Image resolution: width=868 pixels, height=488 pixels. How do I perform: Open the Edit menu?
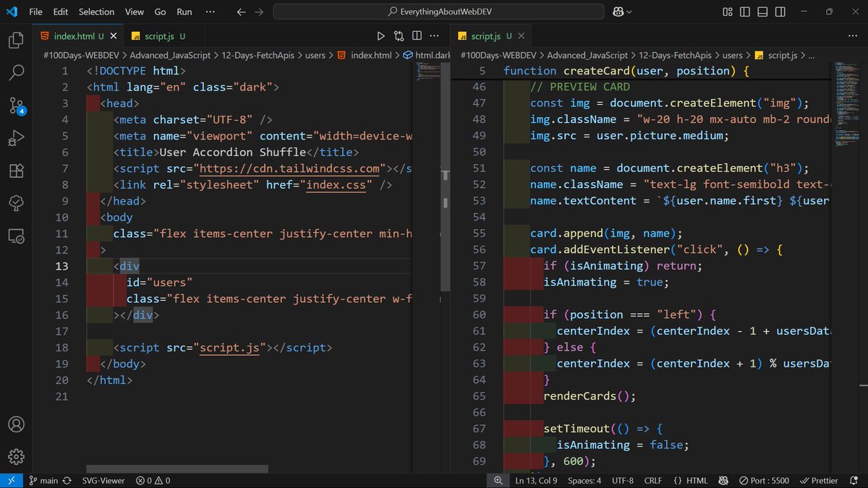(61, 12)
